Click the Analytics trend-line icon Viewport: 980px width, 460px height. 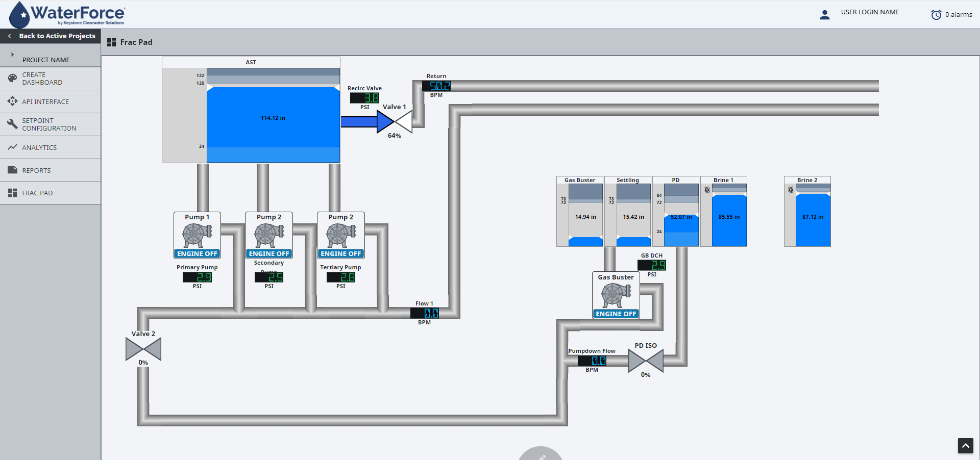tap(13, 147)
